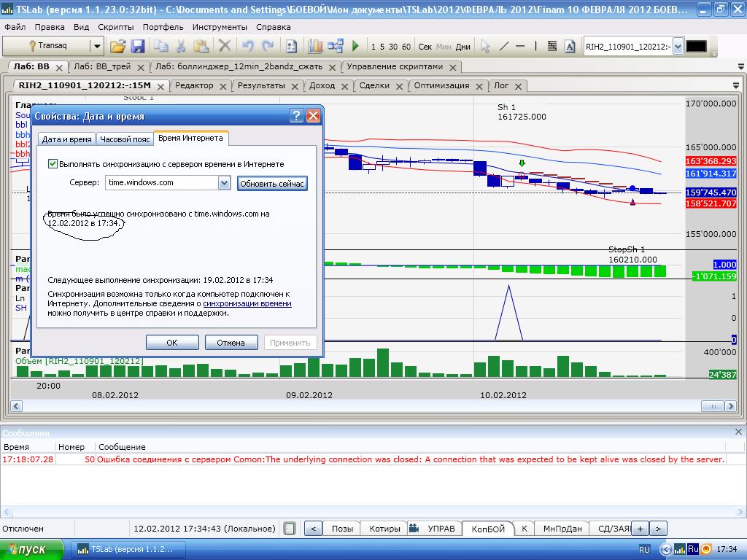Close the Редактор tab

[222, 85]
